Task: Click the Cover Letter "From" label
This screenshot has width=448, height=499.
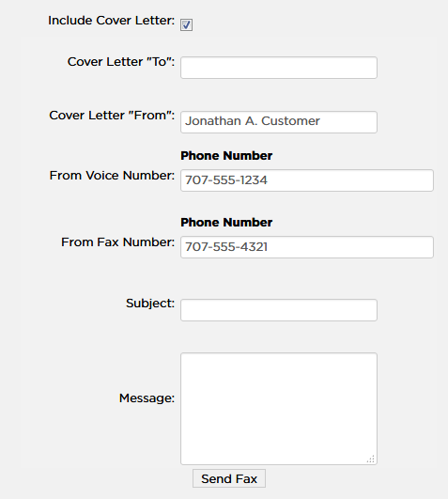Action: [112, 116]
